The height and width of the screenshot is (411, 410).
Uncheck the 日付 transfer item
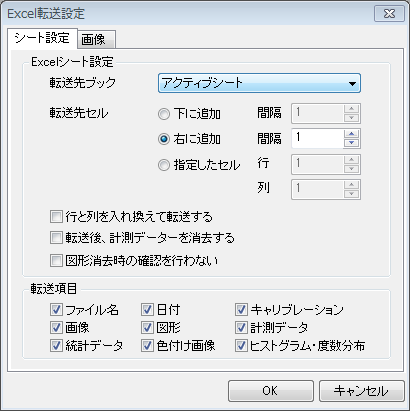(x=147, y=310)
